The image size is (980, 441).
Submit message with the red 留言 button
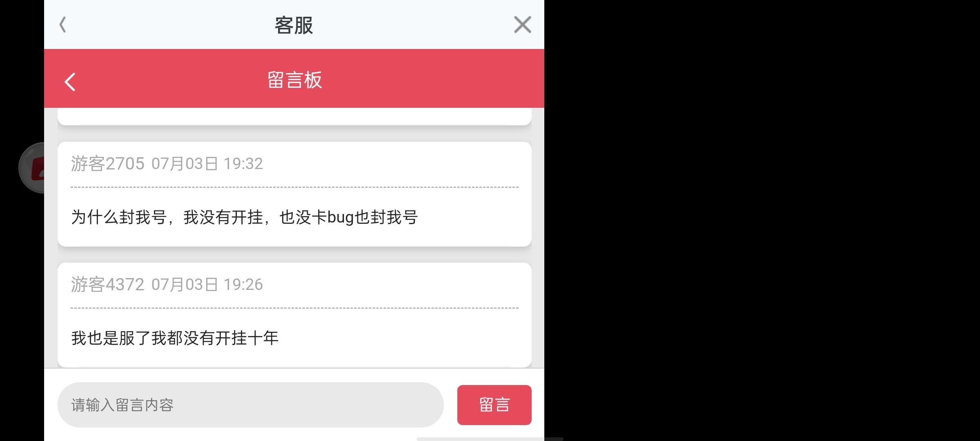[494, 405]
